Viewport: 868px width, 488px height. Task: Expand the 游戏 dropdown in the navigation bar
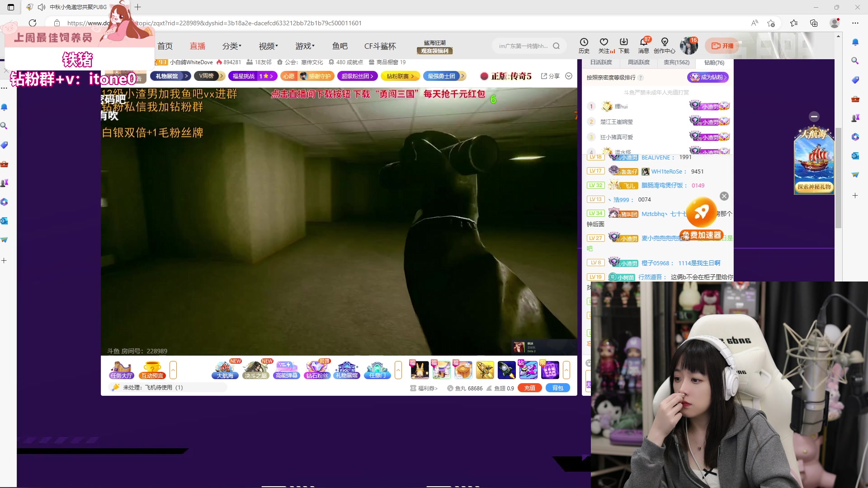(x=305, y=46)
